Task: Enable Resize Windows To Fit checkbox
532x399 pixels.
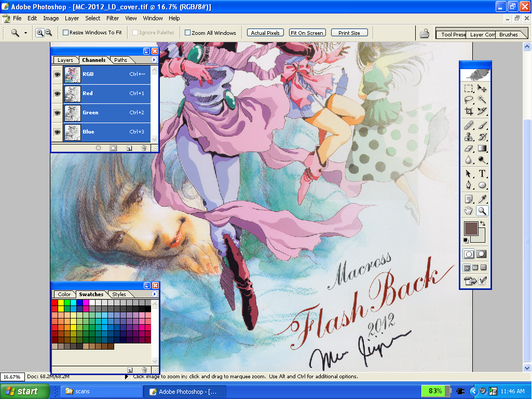Action: point(65,33)
